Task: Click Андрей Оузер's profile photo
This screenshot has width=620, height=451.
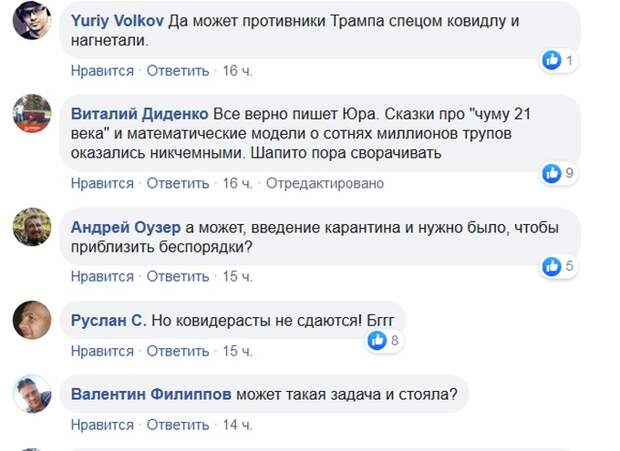Action: 32,226
